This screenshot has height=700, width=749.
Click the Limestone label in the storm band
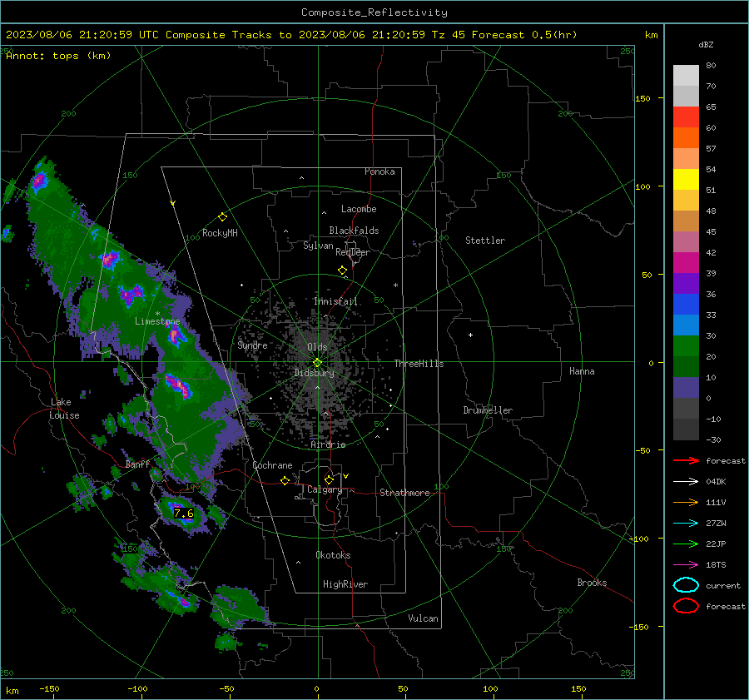coord(157,321)
